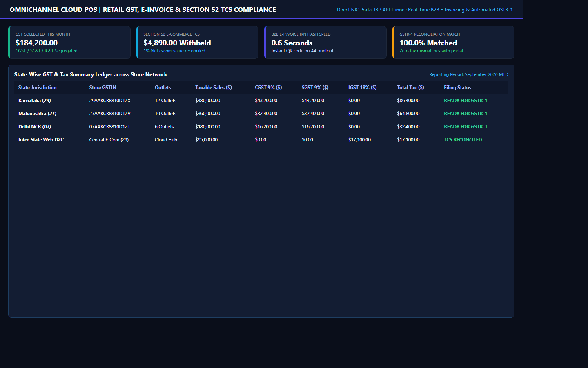The height and width of the screenshot is (368, 588).
Task: Click the Central E-Com (29) cell
Action: (x=109, y=140)
